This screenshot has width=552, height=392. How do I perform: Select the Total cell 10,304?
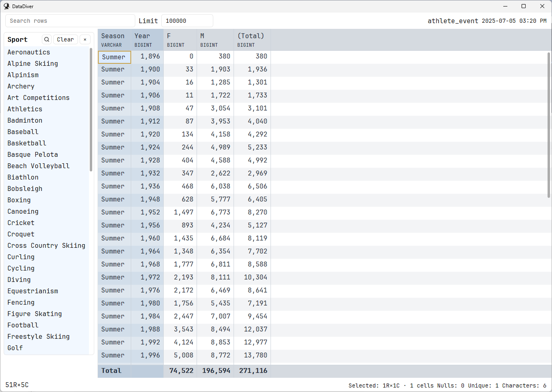[x=252, y=277]
